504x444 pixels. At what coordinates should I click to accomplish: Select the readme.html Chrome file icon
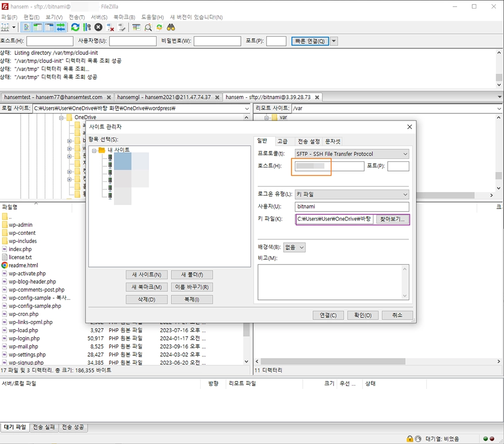pos(5,265)
